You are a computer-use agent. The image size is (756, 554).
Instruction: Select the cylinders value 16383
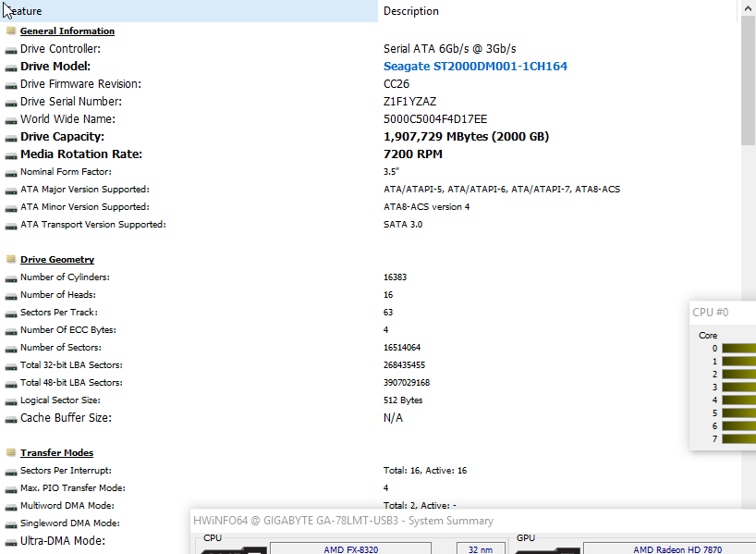tap(395, 277)
